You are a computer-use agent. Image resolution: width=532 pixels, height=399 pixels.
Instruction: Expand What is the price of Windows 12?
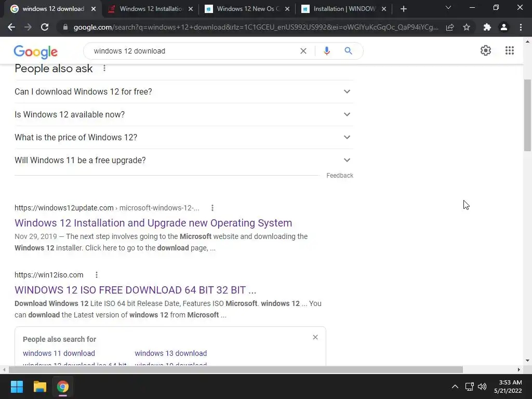183,137
